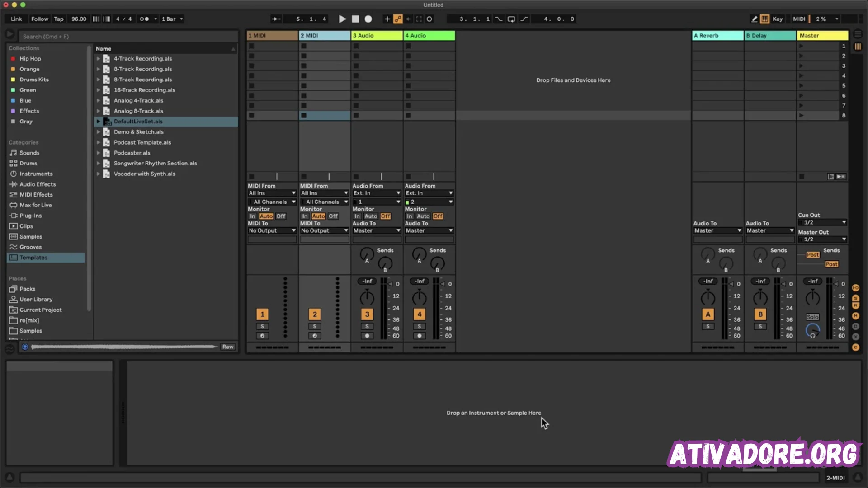Screen dimensions: 868x488
Task: Toggle the Loop switch icon
Action: (511, 19)
